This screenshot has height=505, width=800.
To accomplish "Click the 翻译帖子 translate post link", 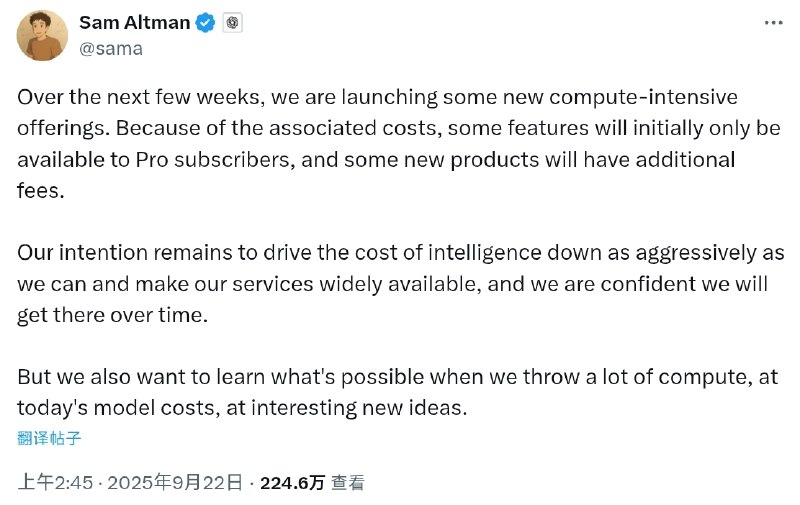I will (49, 438).
